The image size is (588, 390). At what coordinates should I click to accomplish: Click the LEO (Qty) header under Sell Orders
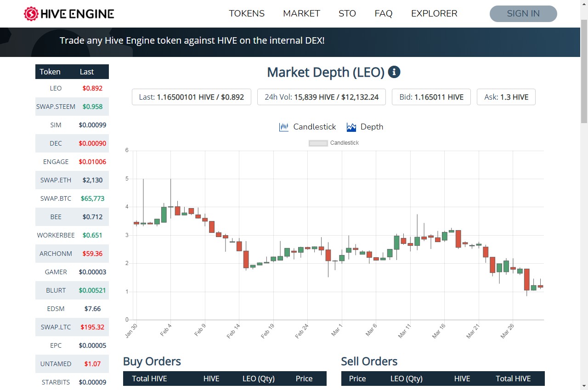(407, 379)
